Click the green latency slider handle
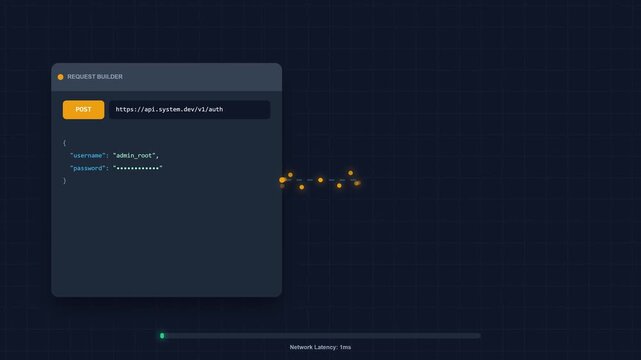Image resolution: width=641 pixels, height=360 pixels. click(162, 336)
